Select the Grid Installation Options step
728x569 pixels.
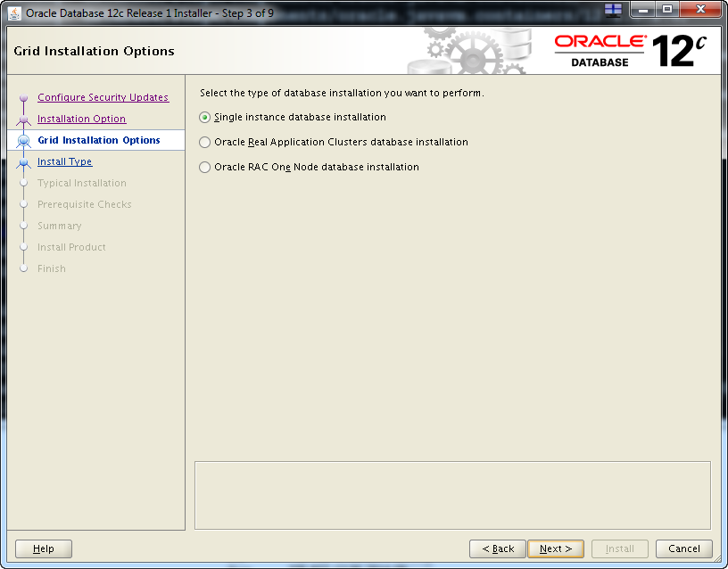click(99, 140)
